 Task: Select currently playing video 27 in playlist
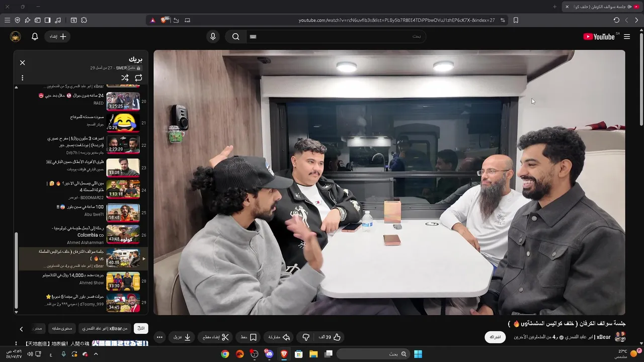[x=83, y=258]
